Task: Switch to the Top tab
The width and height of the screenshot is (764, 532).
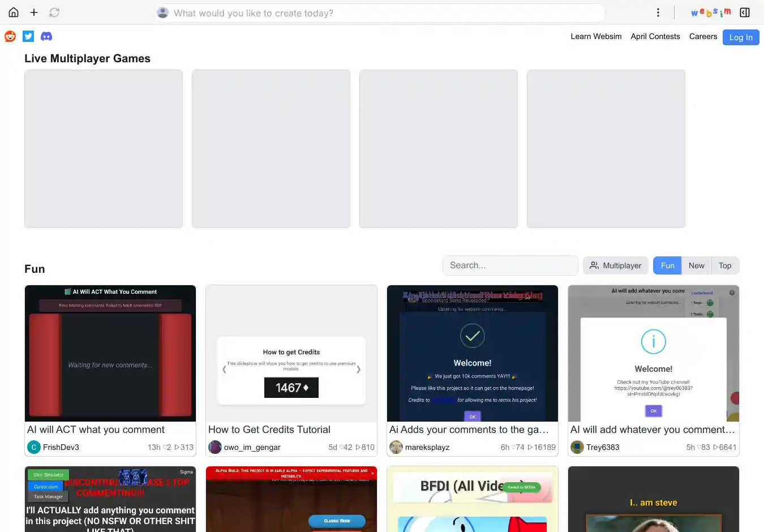Action: point(725,265)
